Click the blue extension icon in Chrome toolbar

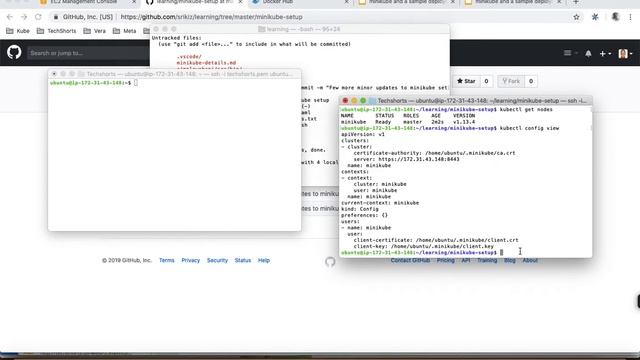[595, 17]
